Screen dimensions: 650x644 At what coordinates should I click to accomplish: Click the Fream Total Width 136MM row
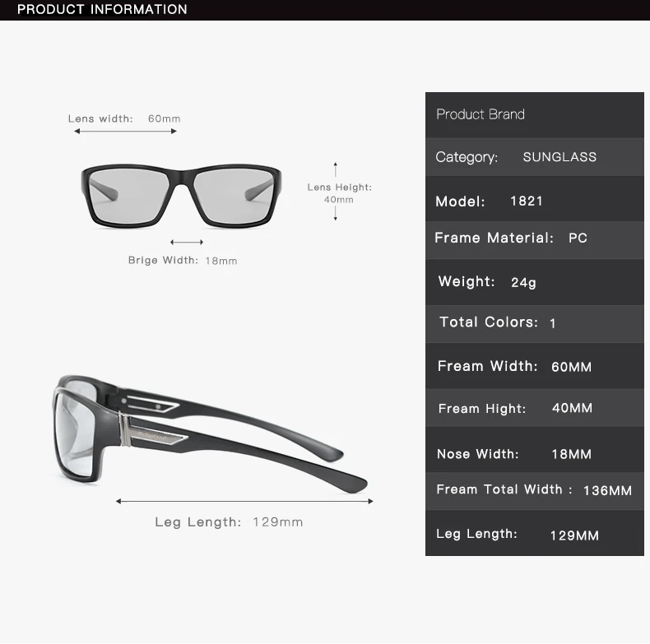pos(534,491)
